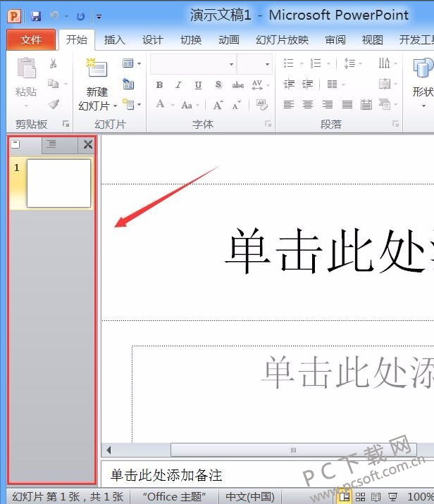The height and width of the screenshot is (504, 434).
Task: Open the Aa change case button
Action: click(x=187, y=105)
